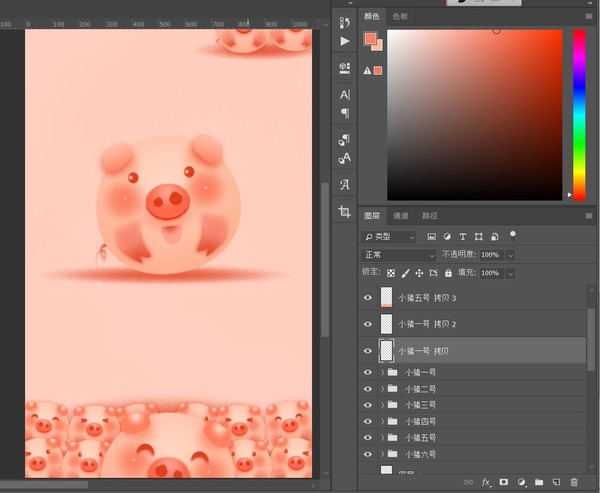Open the Glyphs panel icon
This screenshot has height=493, width=600.
[344, 185]
